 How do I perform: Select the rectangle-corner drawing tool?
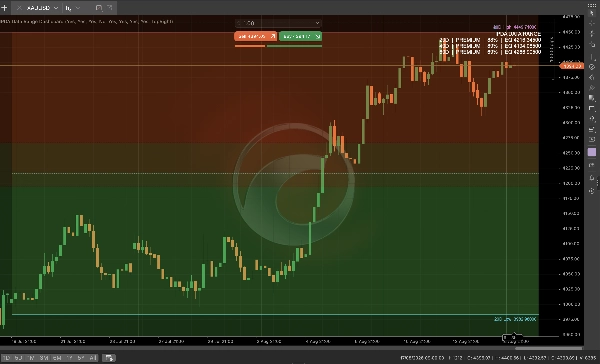592,109
